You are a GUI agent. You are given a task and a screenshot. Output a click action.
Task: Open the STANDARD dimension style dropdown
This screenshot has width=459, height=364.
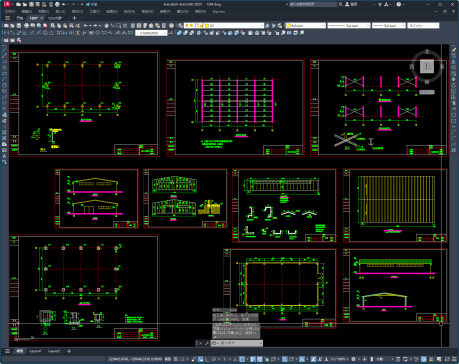151,33
